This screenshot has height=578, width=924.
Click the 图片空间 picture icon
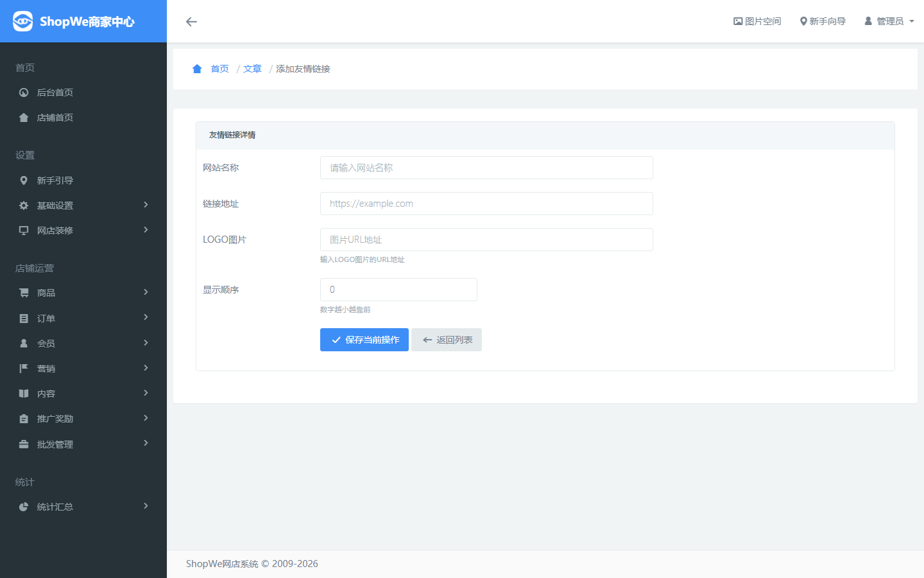click(x=738, y=21)
